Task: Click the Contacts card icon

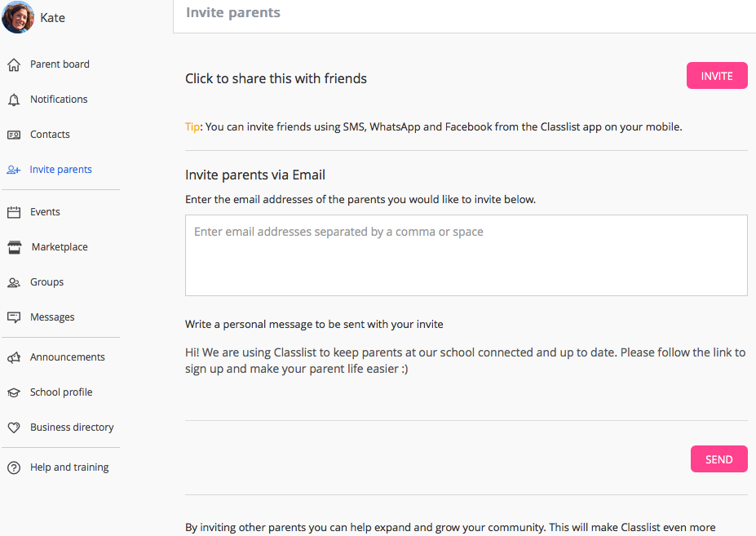Action: (14, 135)
